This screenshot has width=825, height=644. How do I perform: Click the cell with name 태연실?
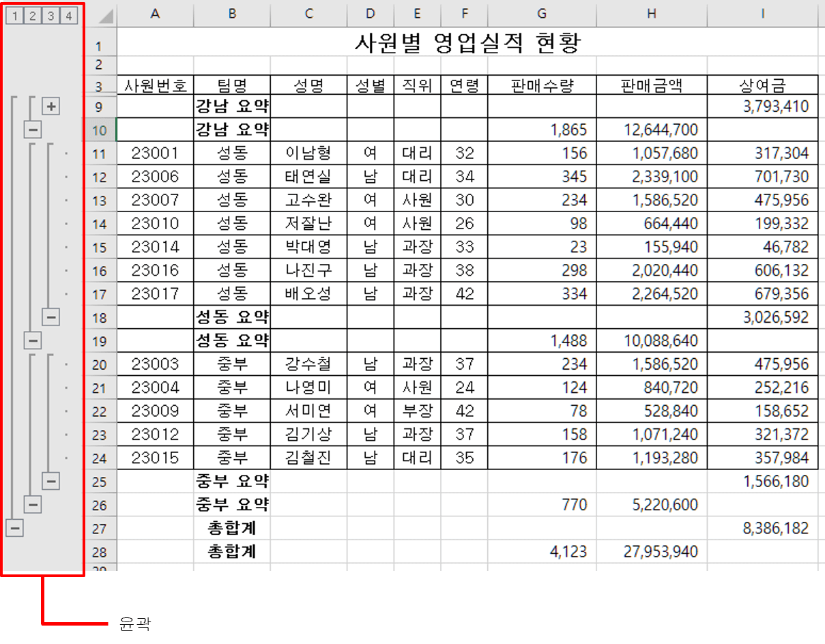(x=308, y=177)
